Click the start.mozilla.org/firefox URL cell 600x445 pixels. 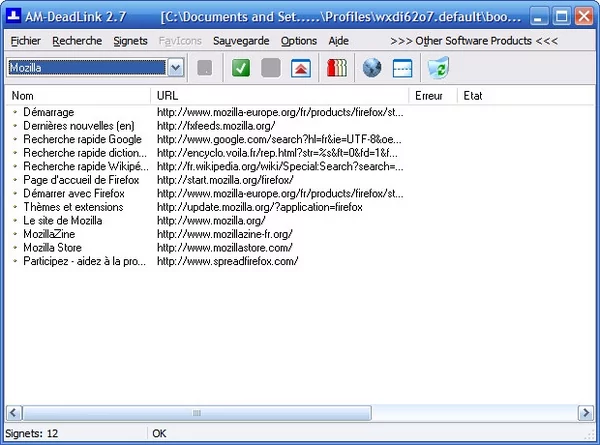(225, 180)
